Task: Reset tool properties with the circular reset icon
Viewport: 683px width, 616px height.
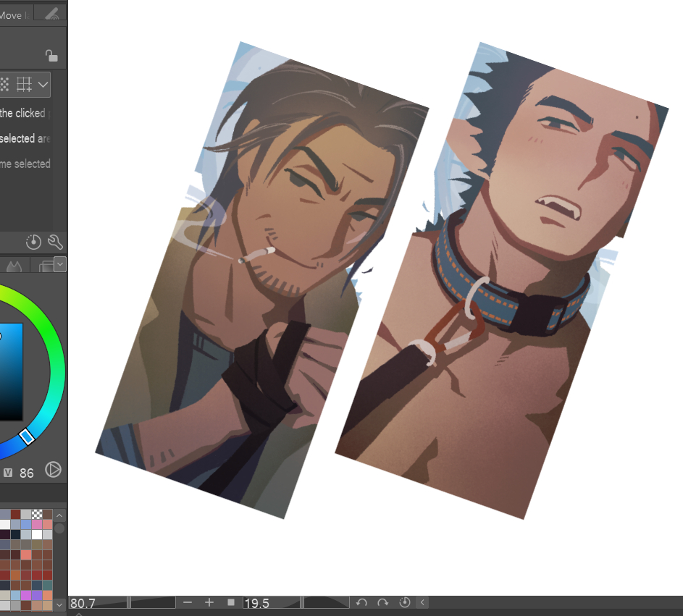Action: coord(33,242)
